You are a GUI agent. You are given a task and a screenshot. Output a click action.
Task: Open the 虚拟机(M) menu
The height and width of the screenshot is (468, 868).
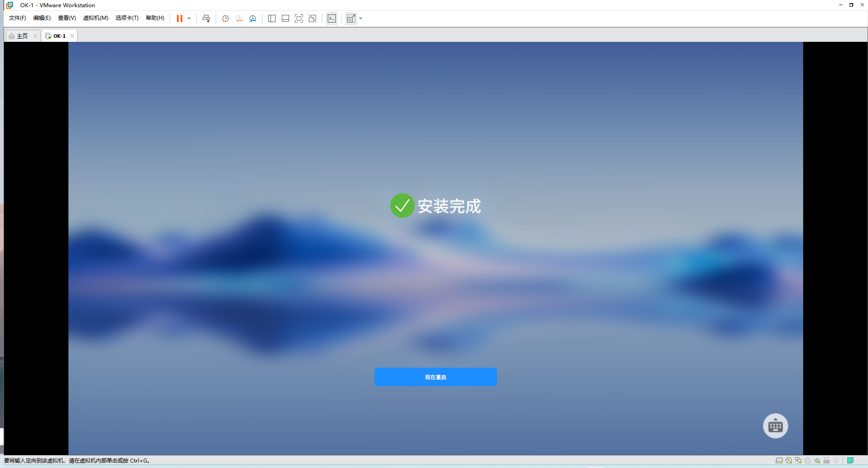pyautogui.click(x=96, y=18)
